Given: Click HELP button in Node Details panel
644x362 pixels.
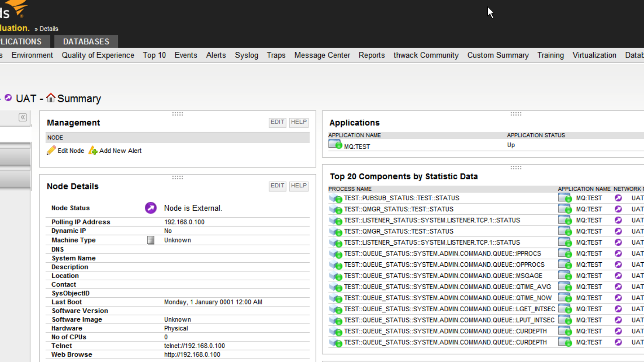Looking at the screenshot, I should [x=299, y=186].
